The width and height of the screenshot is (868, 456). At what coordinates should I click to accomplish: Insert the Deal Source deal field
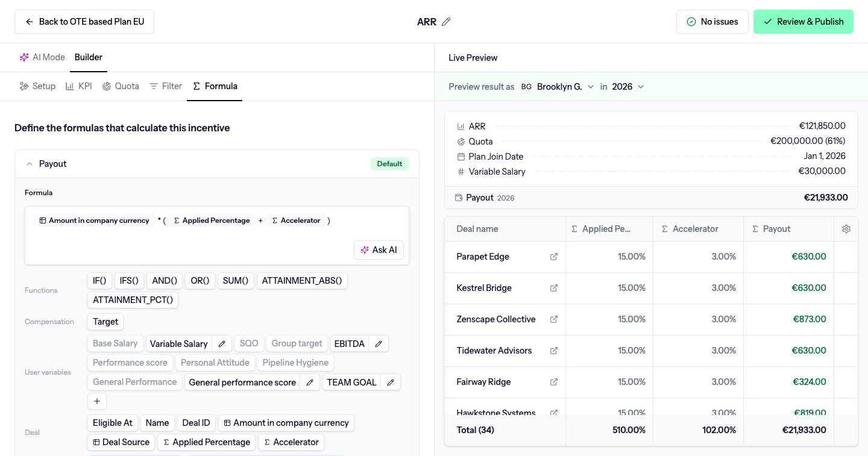121,442
